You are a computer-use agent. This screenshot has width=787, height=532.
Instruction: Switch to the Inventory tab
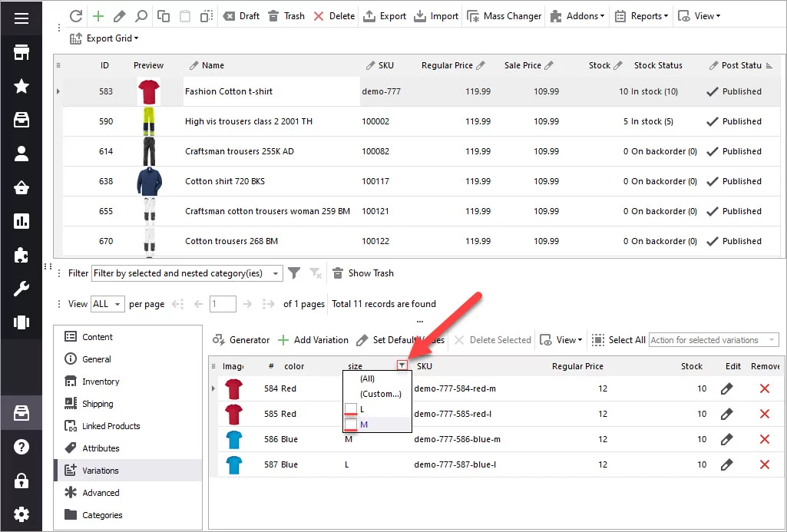[x=101, y=382]
